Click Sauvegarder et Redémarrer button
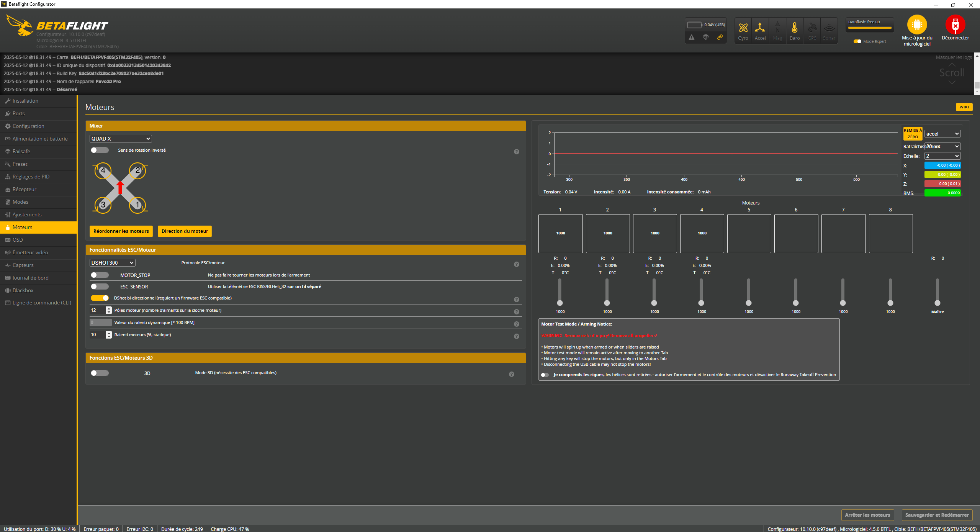Image resolution: width=980 pixels, height=532 pixels. coord(937,515)
